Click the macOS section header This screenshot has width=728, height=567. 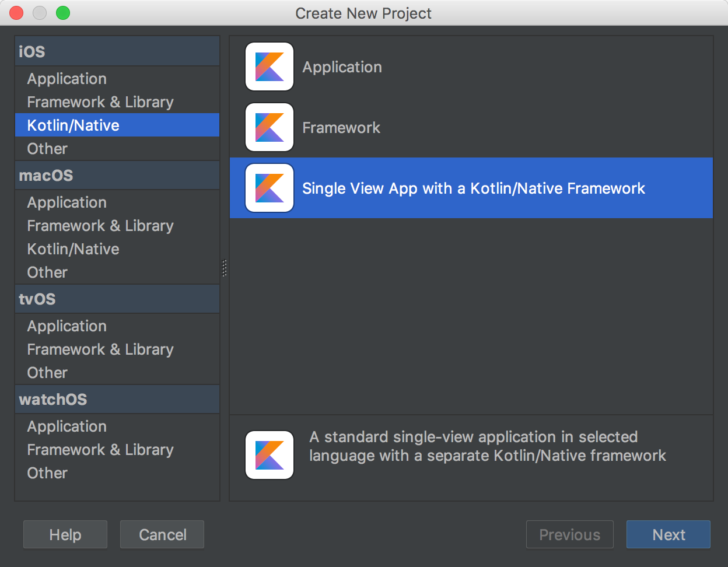pyautogui.click(x=117, y=175)
